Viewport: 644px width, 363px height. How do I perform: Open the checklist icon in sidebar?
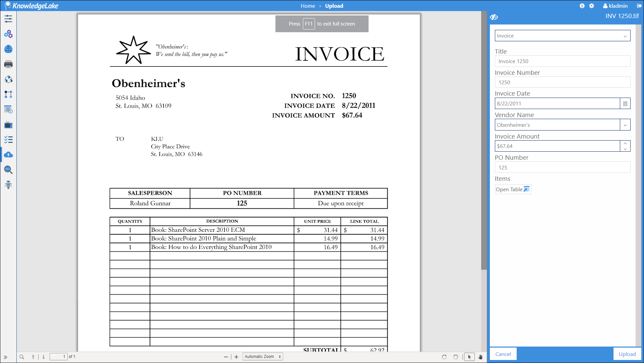click(8, 140)
